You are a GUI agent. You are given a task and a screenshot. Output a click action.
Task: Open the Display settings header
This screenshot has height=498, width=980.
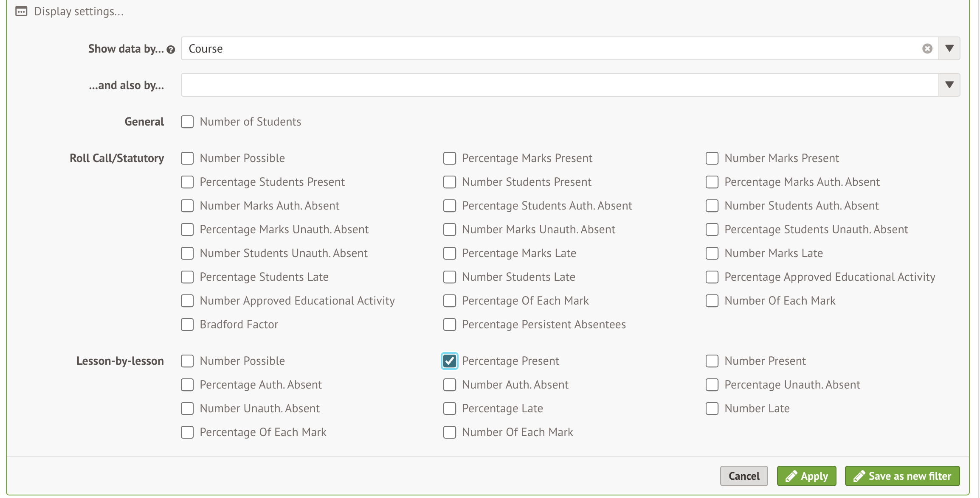[79, 11]
